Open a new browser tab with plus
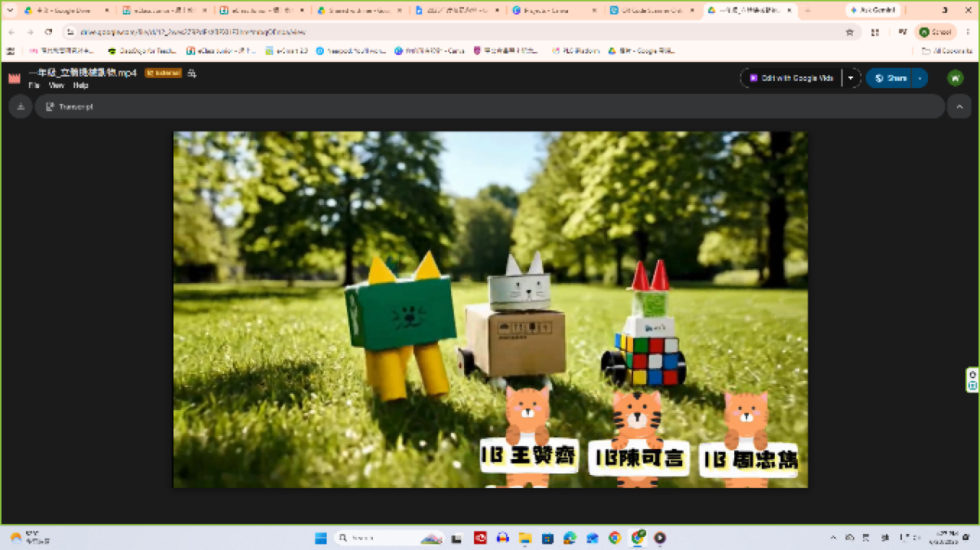 point(808,11)
